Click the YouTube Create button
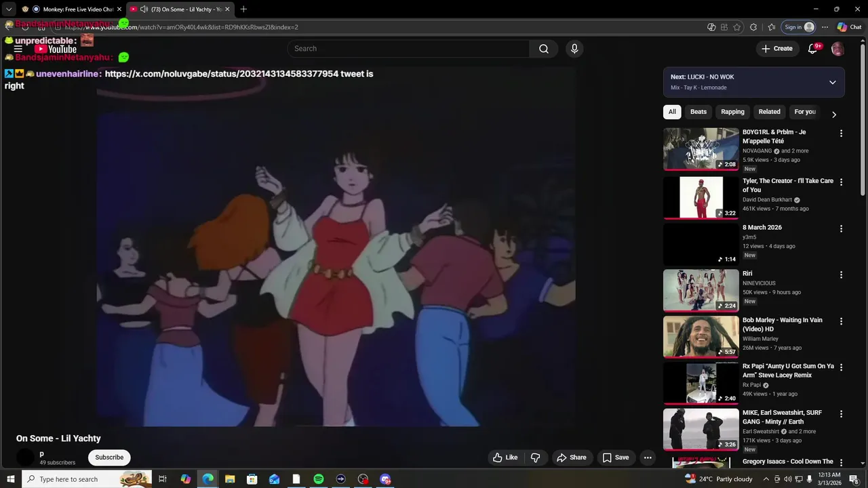Viewport: 868px width, 488px height. pyautogui.click(x=777, y=49)
